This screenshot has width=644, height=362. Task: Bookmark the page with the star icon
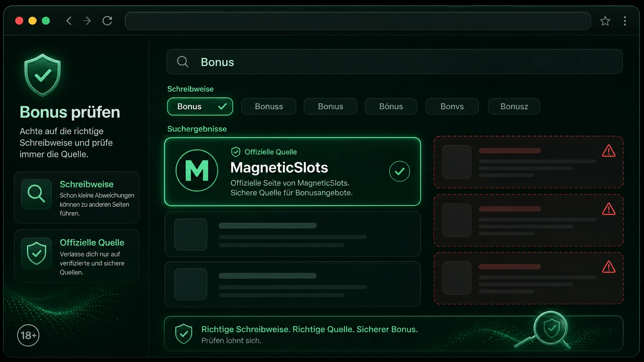[605, 21]
